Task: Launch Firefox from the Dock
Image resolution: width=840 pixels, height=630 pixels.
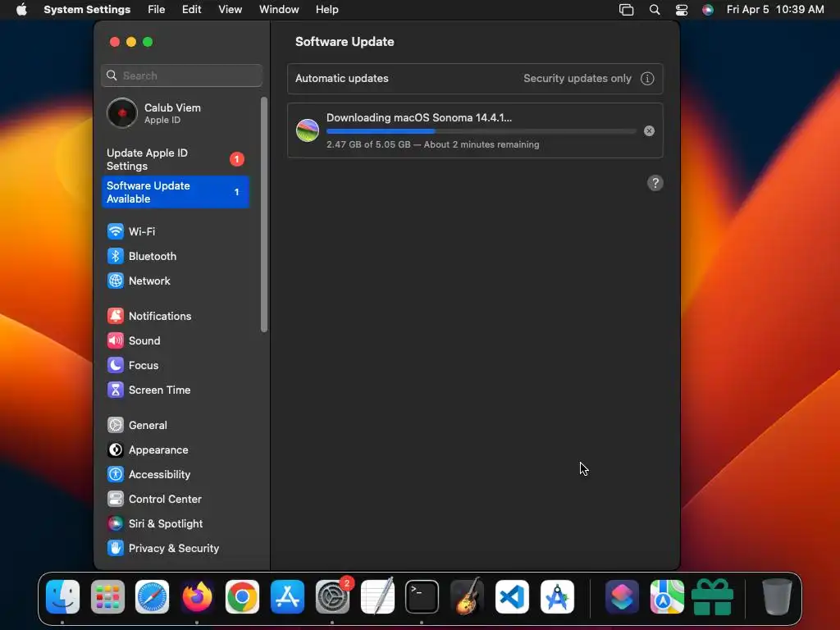Action: (197, 596)
